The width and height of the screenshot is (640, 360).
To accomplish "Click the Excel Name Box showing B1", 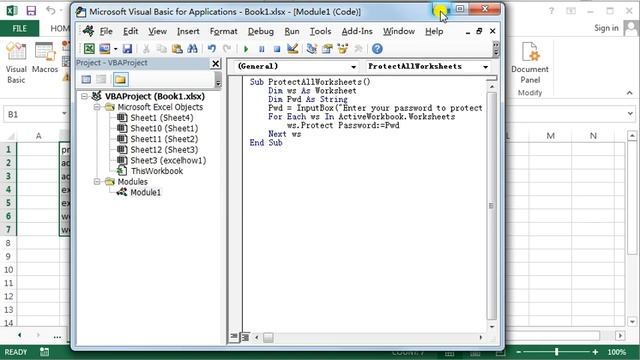I will coord(36,114).
